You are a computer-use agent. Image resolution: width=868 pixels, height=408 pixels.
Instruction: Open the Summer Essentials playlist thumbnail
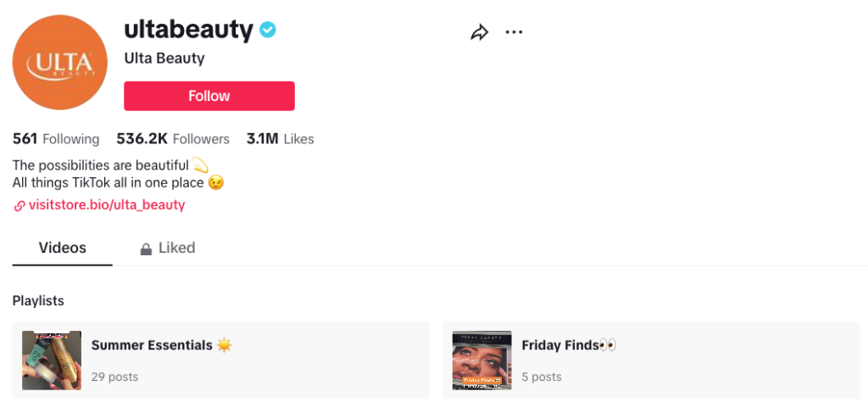click(52, 360)
